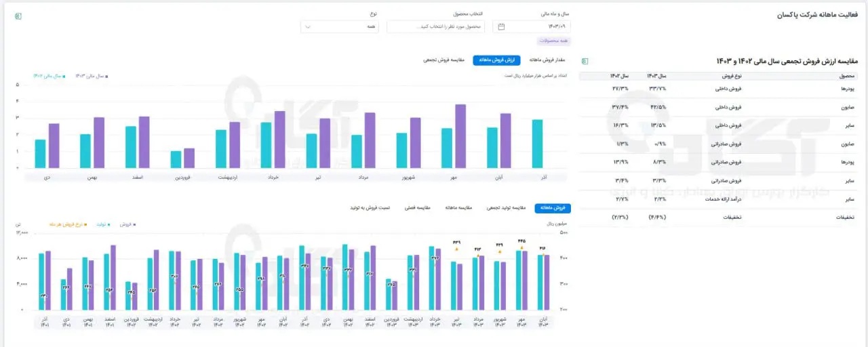Toggle the سال مالی ۱۴۰۳ legend series
Screen dimensions: 868x347
pos(91,76)
